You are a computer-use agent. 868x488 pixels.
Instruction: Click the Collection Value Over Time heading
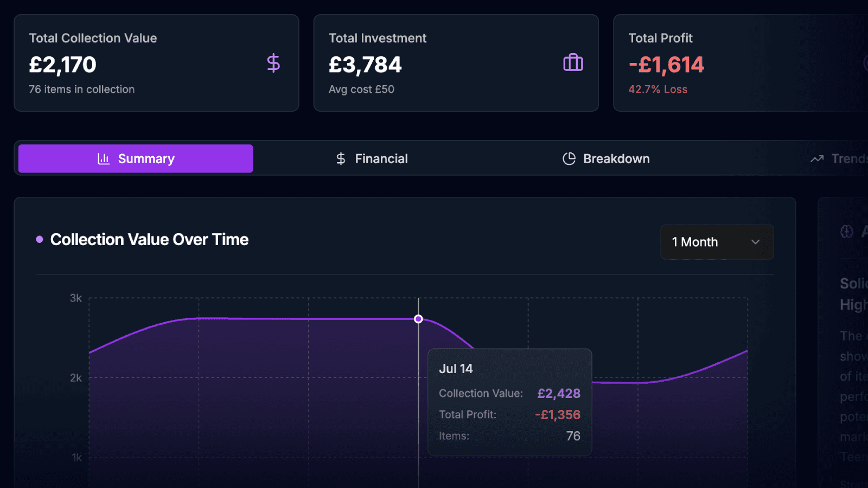tap(149, 239)
